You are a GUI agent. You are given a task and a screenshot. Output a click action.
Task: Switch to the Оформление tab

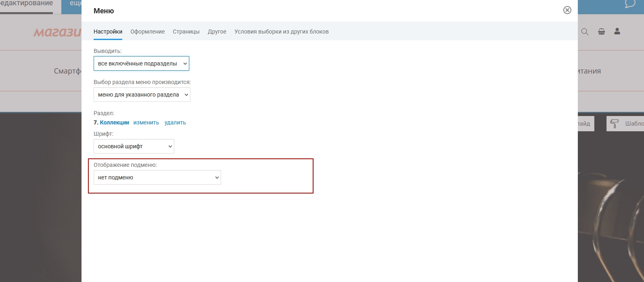[x=147, y=32]
